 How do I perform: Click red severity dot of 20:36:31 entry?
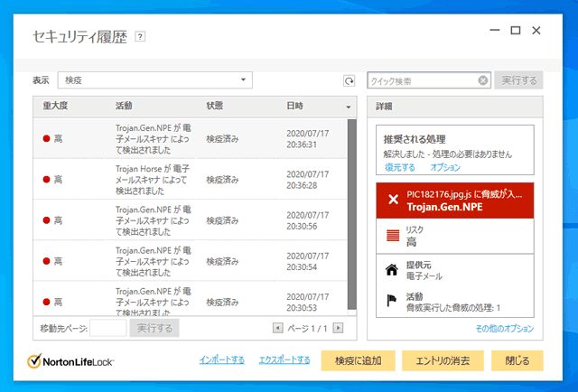pyautogui.click(x=46, y=139)
